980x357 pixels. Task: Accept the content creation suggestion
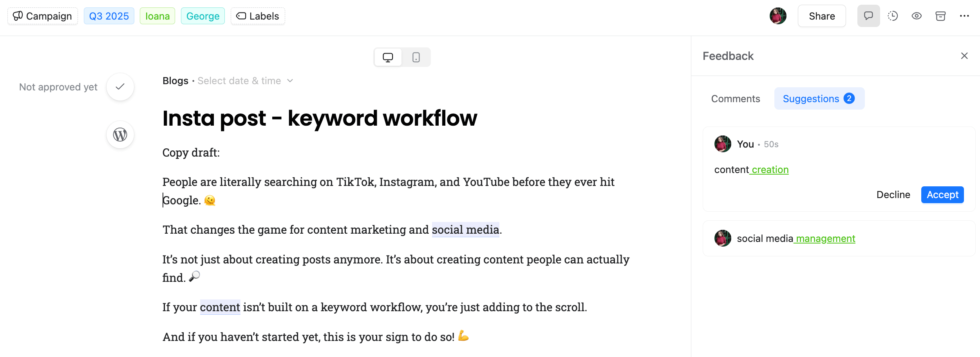pyautogui.click(x=942, y=195)
